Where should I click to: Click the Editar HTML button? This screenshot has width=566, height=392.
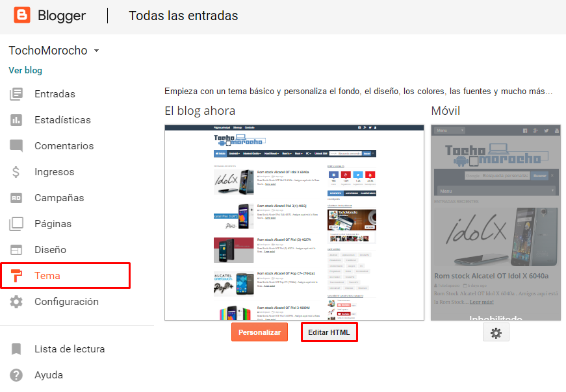click(329, 332)
